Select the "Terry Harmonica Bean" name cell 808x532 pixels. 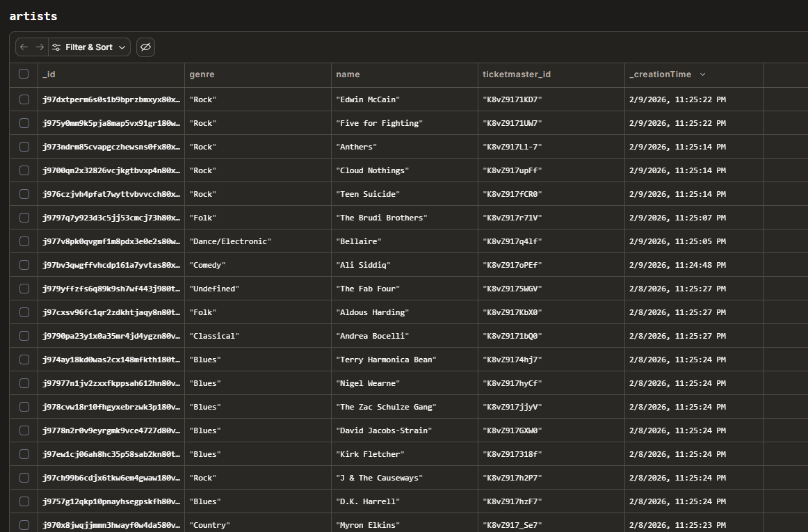click(x=405, y=360)
